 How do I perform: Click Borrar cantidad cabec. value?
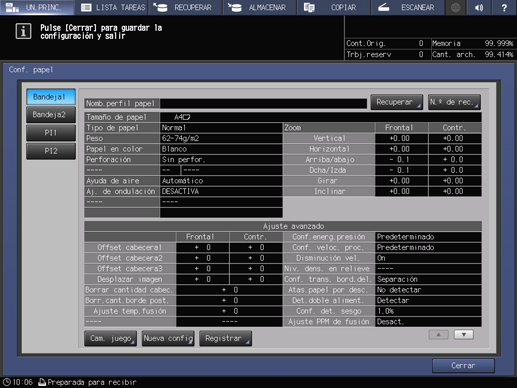[x=229, y=290]
